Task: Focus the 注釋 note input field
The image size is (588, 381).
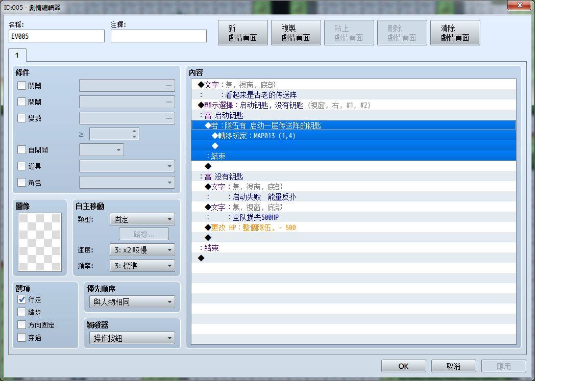Action: (x=159, y=36)
